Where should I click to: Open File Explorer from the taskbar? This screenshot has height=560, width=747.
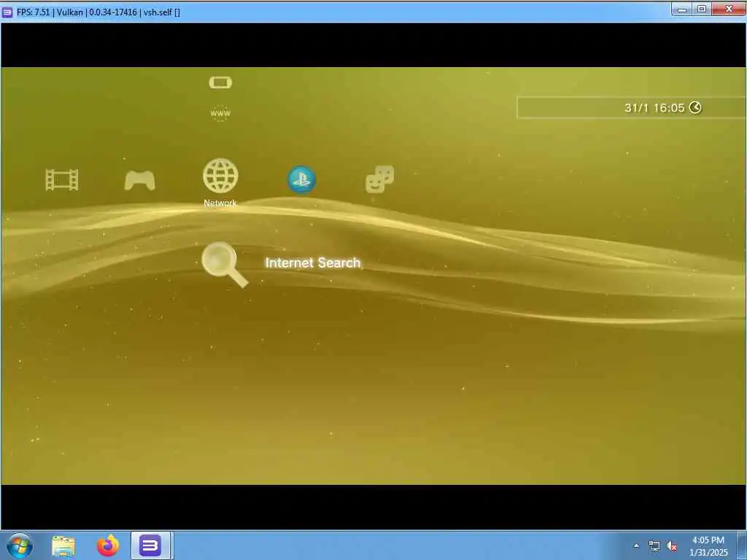[63, 545]
